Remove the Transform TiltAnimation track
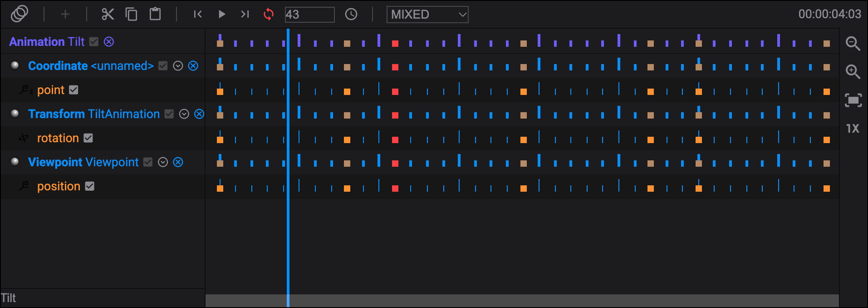This screenshot has height=308, width=868. click(x=199, y=114)
